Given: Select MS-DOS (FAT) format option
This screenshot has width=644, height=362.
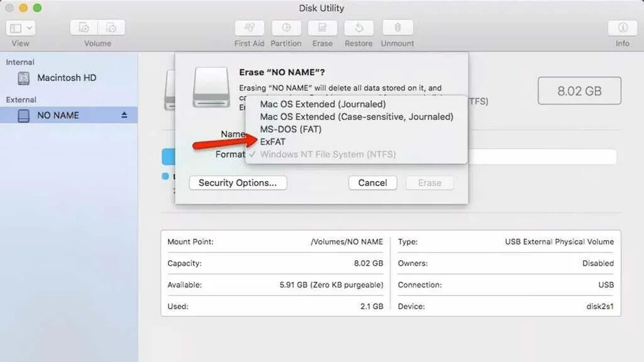Looking at the screenshot, I should tap(291, 129).
